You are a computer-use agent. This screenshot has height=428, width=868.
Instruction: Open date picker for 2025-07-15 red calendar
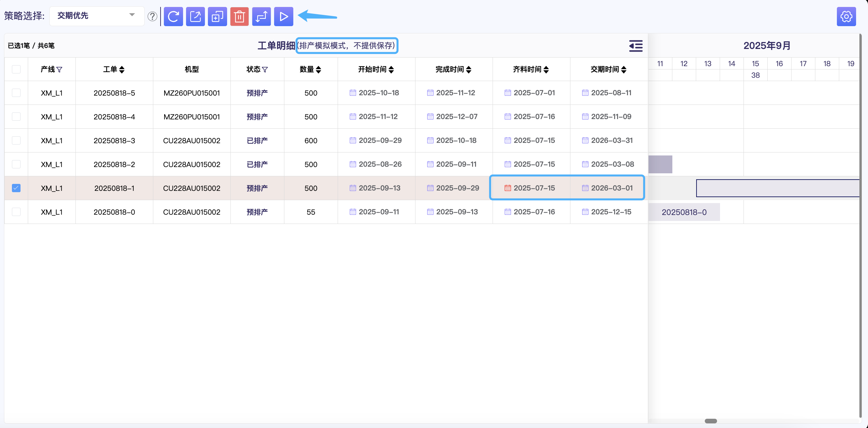click(x=507, y=188)
